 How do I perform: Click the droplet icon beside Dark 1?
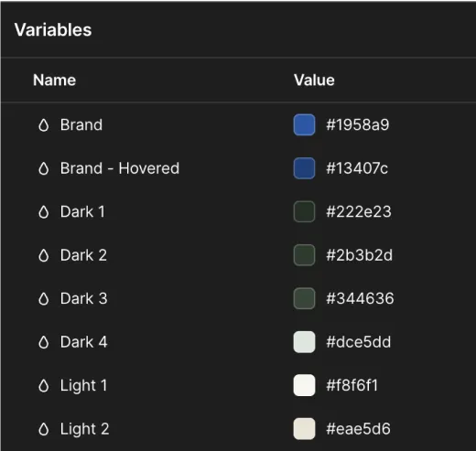pyautogui.click(x=44, y=212)
